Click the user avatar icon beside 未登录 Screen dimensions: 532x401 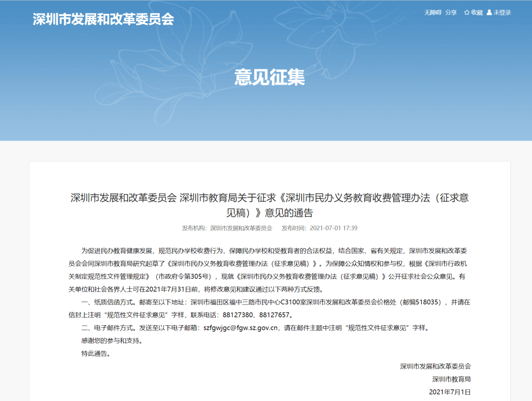(x=489, y=13)
